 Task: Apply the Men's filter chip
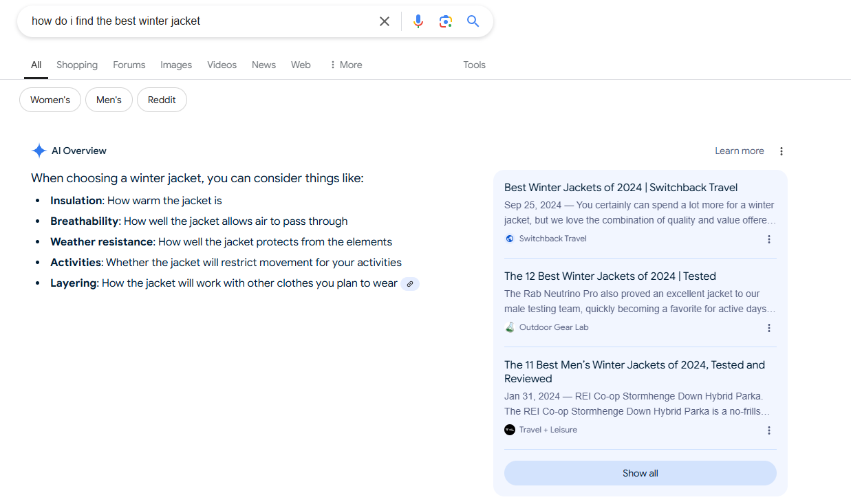tap(109, 100)
